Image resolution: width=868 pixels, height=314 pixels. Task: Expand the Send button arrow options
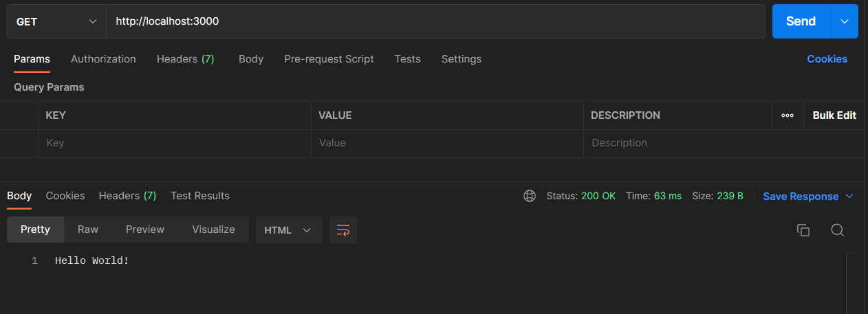pos(845,21)
